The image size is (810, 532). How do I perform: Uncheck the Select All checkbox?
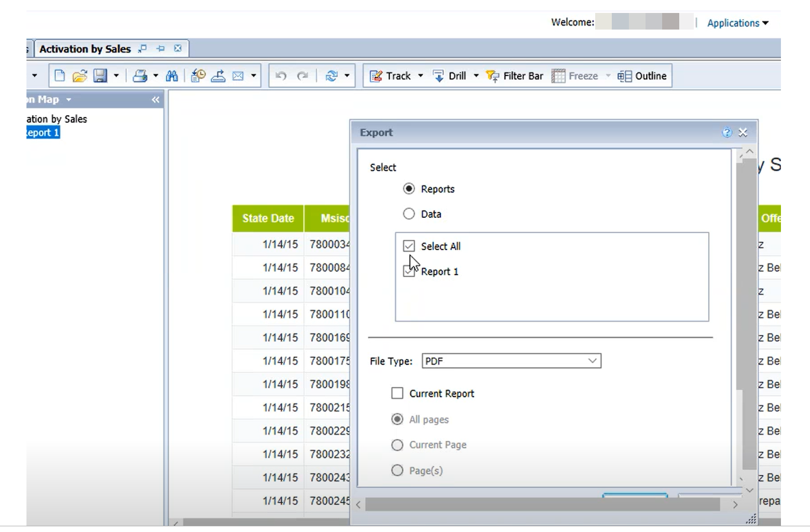(409, 246)
